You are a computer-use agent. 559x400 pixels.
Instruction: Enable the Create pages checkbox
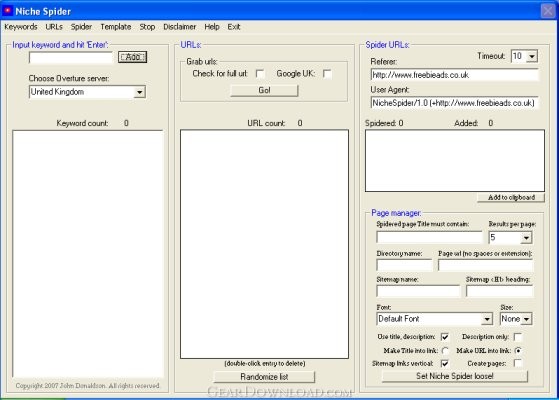click(518, 364)
